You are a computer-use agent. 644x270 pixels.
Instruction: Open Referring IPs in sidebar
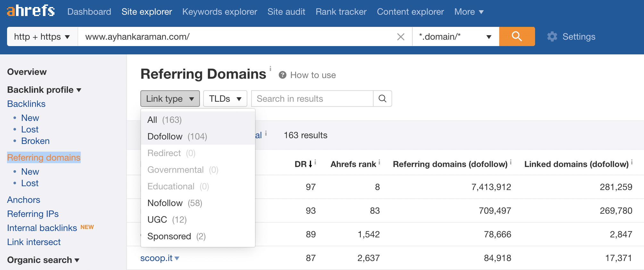[x=33, y=214]
